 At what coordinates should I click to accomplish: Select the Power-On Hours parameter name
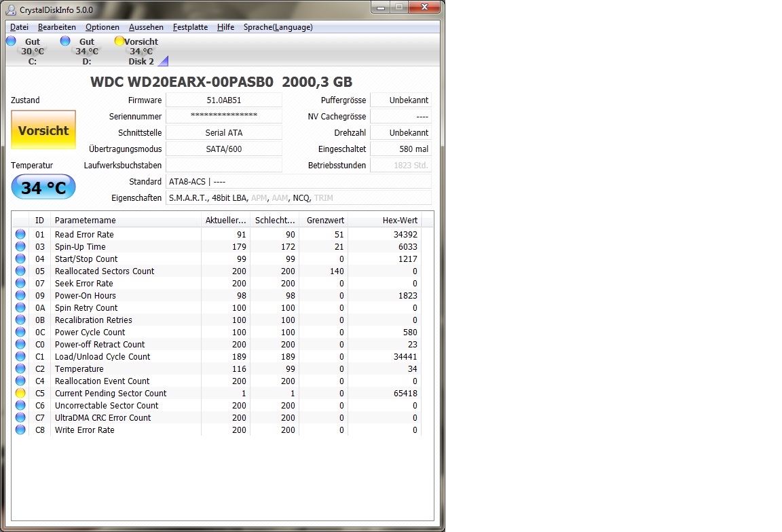[x=86, y=295]
